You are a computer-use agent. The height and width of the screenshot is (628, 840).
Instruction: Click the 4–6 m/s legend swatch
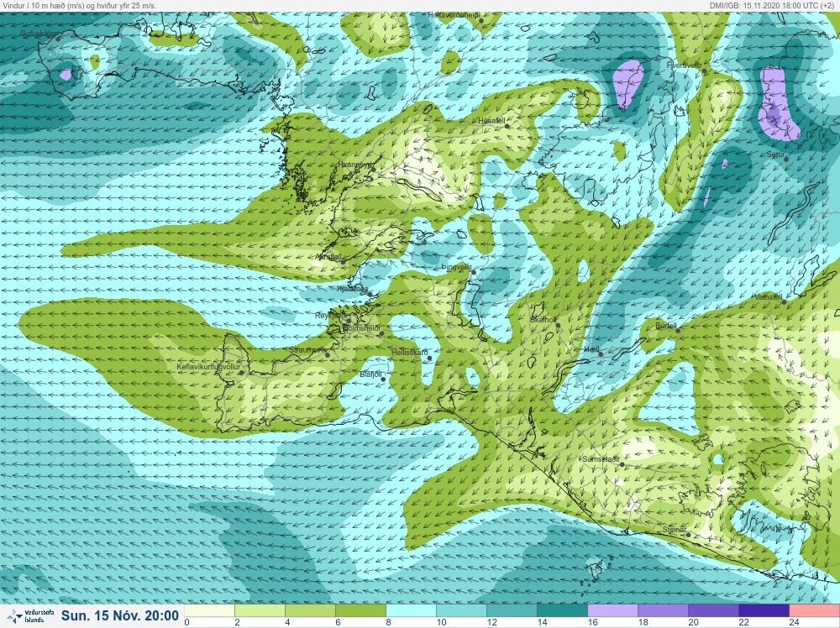point(310,610)
